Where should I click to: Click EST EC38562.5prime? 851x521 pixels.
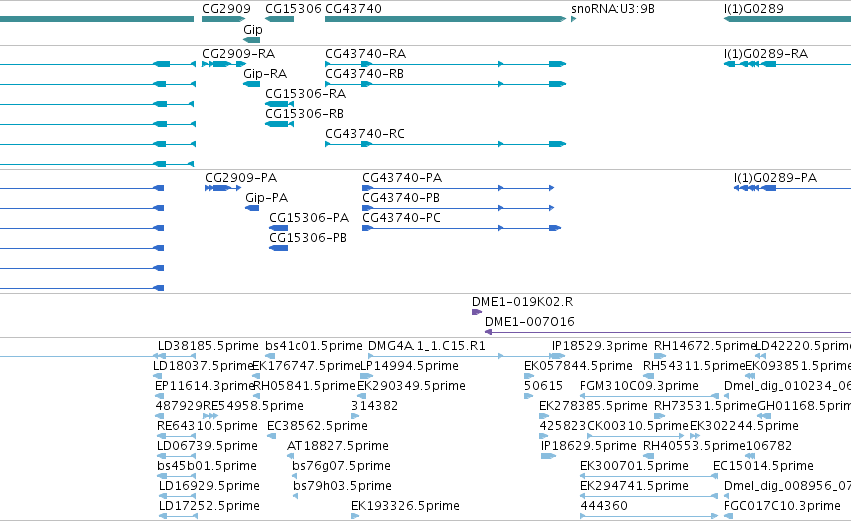(x=317, y=427)
